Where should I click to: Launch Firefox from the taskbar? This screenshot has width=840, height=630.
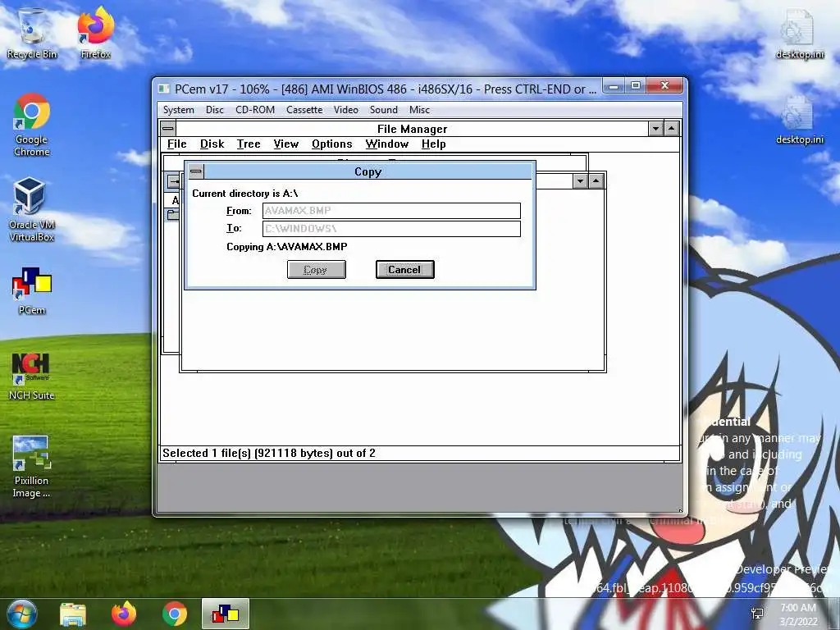(x=124, y=614)
